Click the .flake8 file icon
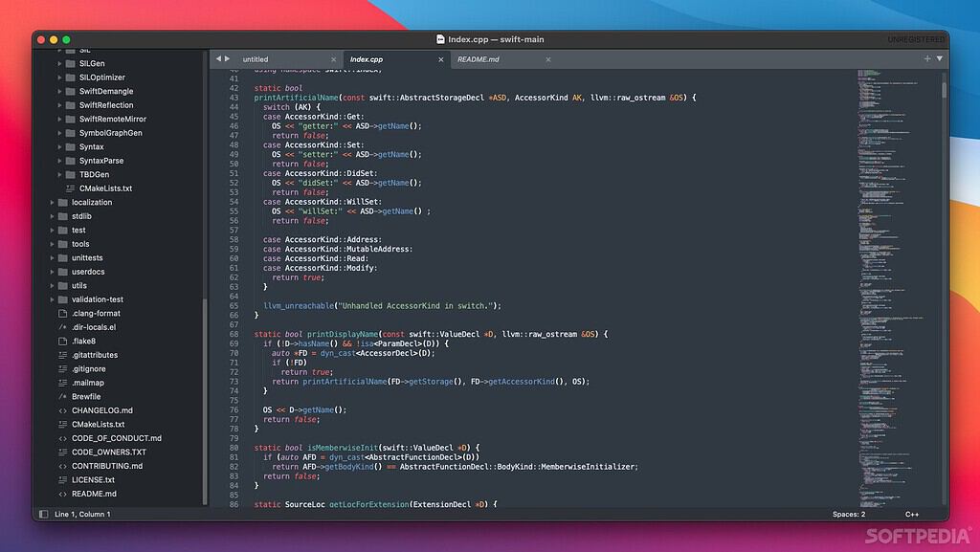 click(x=62, y=341)
